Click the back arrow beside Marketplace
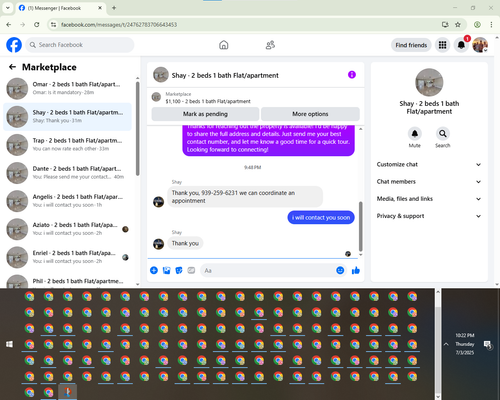 click(12, 67)
